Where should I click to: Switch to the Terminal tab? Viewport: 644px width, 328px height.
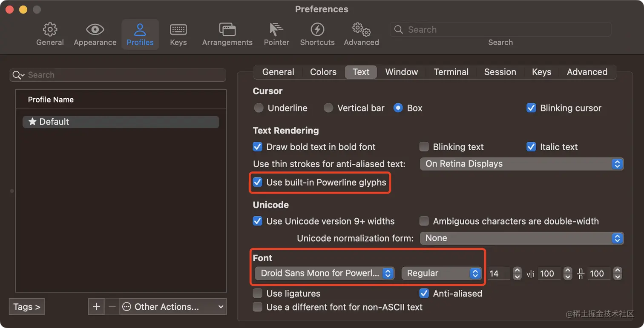click(451, 72)
